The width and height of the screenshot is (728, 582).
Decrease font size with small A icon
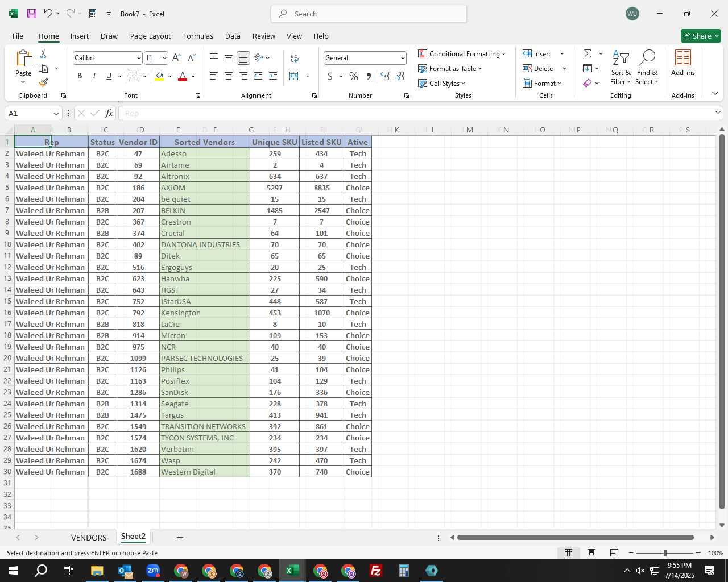tap(192, 57)
